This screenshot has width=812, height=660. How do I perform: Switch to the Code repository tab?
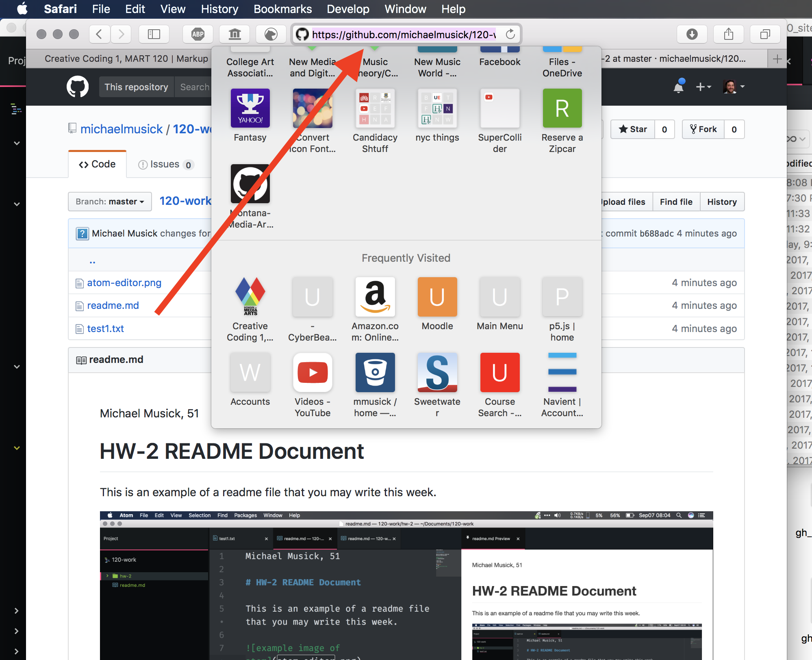tap(98, 164)
